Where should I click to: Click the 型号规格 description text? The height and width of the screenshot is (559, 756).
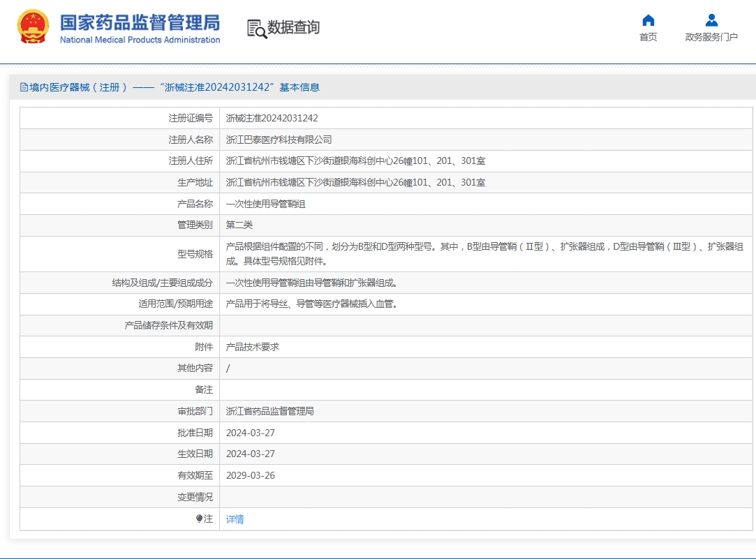point(484,254)
